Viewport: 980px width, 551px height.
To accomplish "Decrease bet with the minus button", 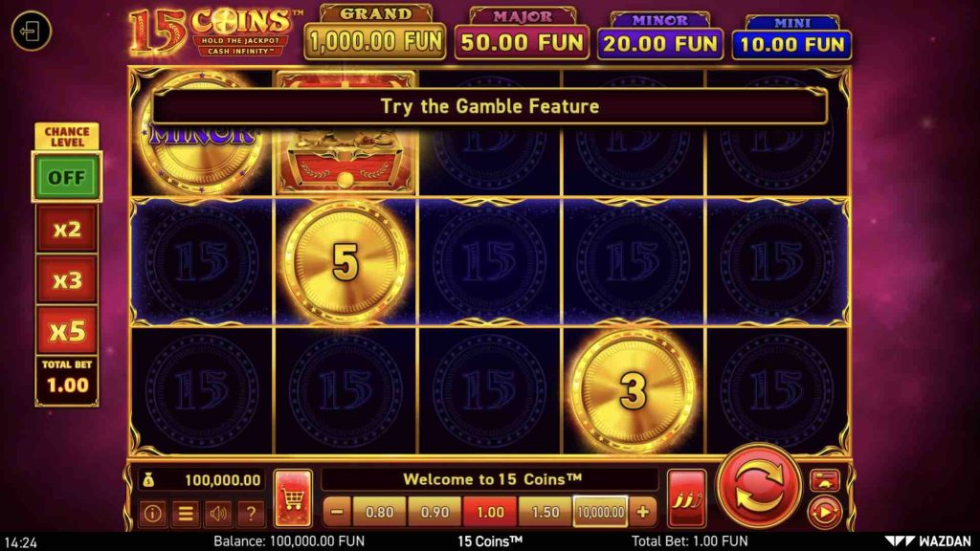I will pos(337,512).
